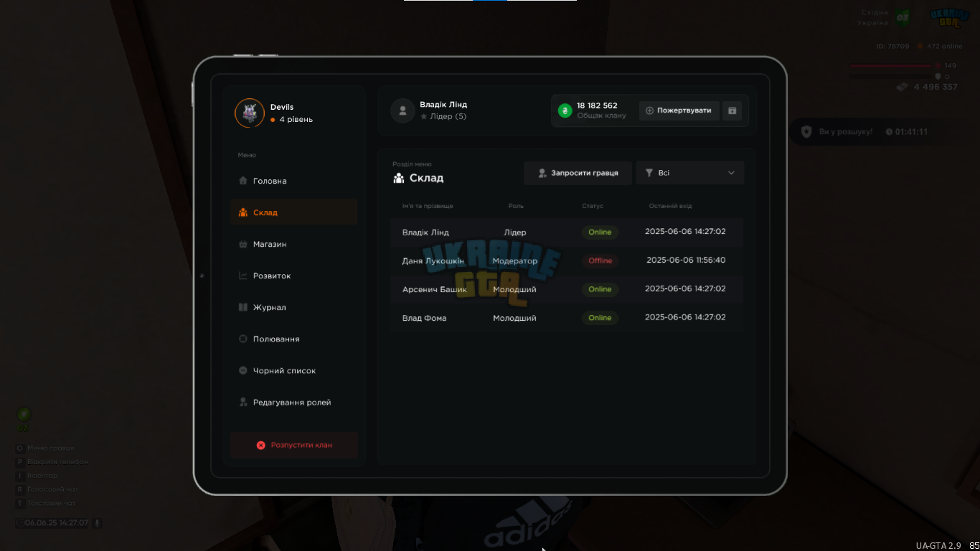980x551 pixels.
Task: Click the Владік Лінд profile avatar
Action: click(402, 110)
